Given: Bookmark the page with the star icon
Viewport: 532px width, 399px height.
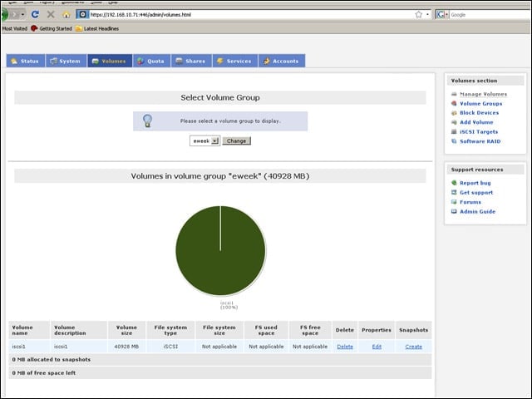Looking at the screenshot, I should [x=419, y=14].
